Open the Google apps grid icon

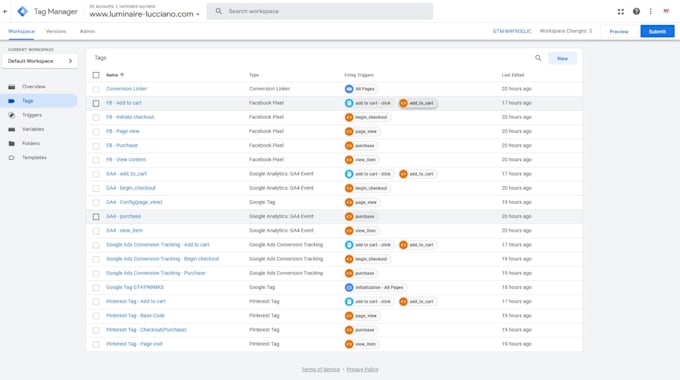(x=621, y=12)
